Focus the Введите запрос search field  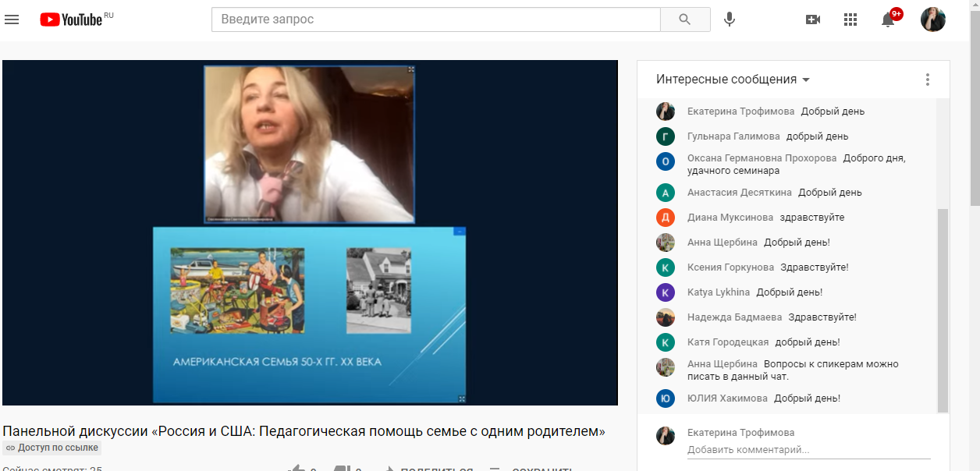tap(435, 19)
